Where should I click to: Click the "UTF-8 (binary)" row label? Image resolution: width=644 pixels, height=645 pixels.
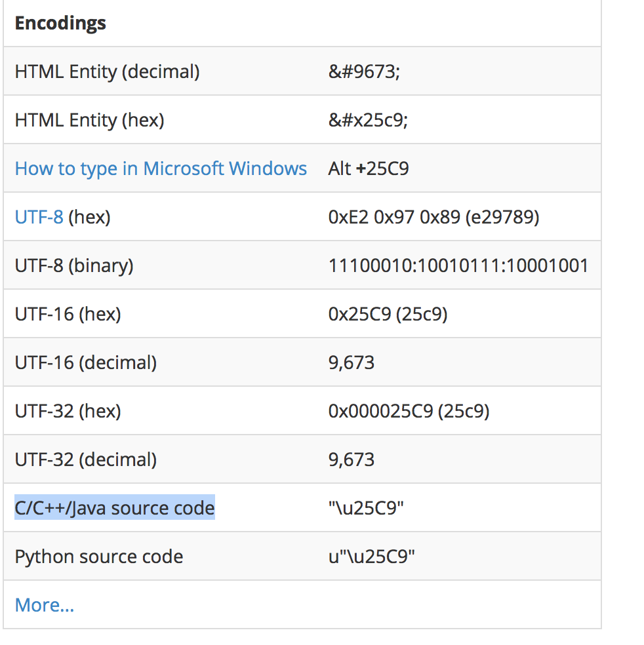tap(74, 265)
